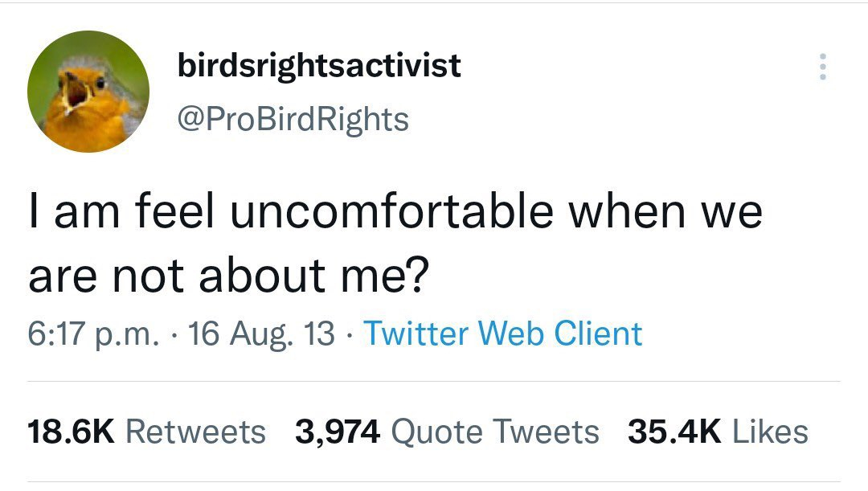
Task: View the 3,974 quote tweets number
Action: tap(338, 432)
